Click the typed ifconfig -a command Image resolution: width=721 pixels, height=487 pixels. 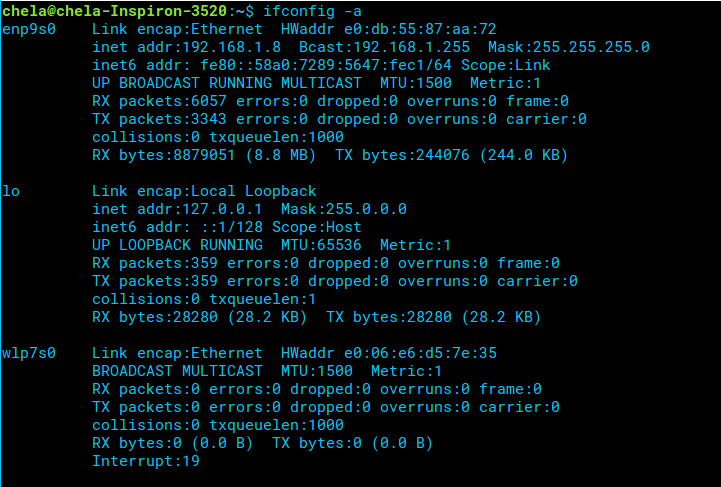(x=312, y=11)
